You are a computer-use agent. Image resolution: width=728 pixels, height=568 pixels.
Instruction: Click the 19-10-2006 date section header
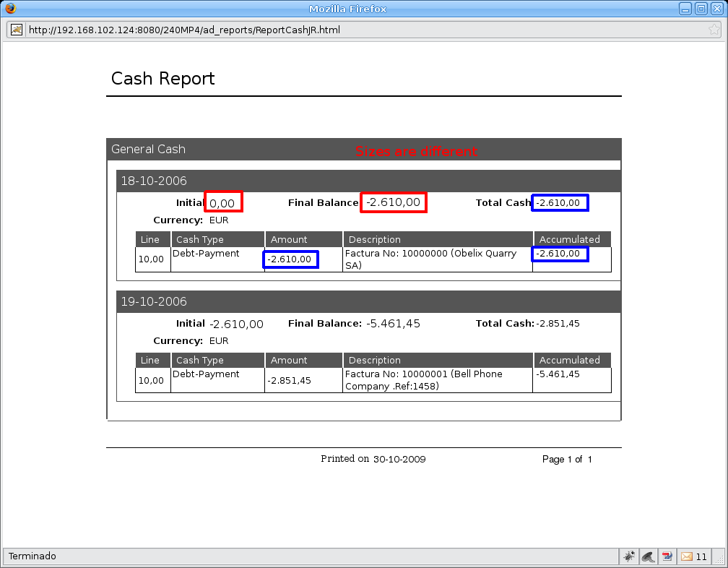tap(368, 301)
